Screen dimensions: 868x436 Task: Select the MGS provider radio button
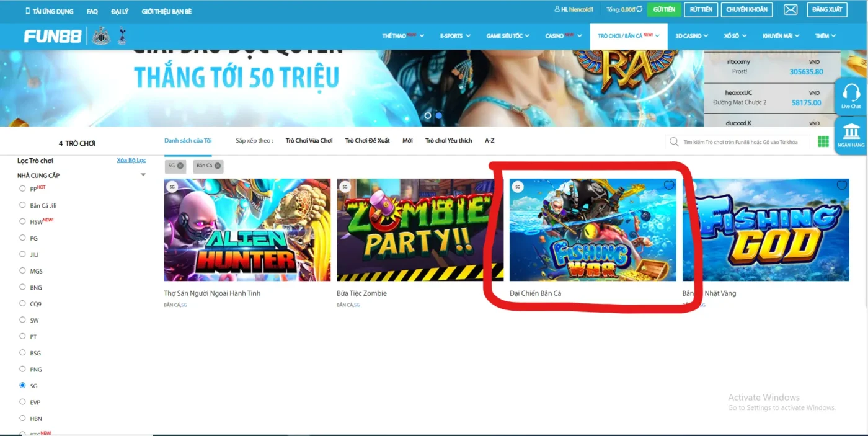[23, 271]
